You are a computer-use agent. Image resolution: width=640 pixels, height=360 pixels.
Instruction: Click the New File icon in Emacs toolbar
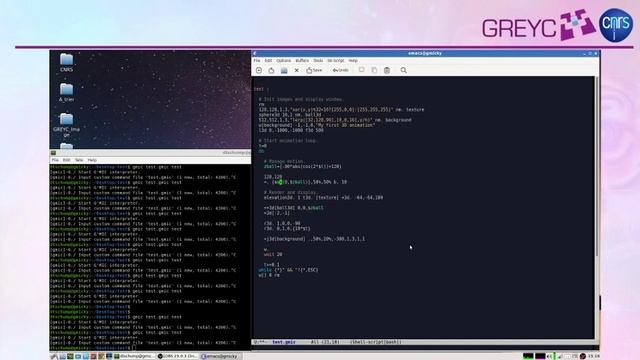click(259, 70)
